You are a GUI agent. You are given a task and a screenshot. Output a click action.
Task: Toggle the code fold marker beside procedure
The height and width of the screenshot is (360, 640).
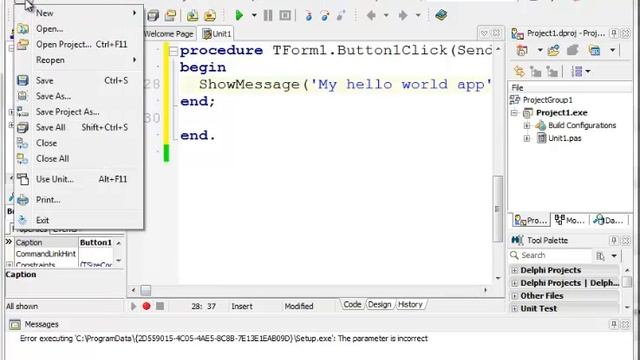pyautogui.click(x=173, y=51)
